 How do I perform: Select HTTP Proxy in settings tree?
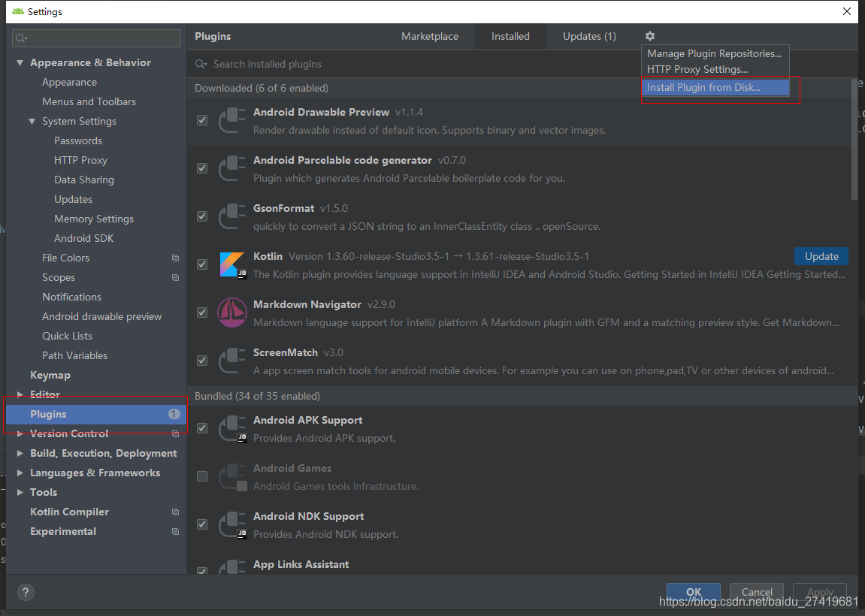click(80, 161)
